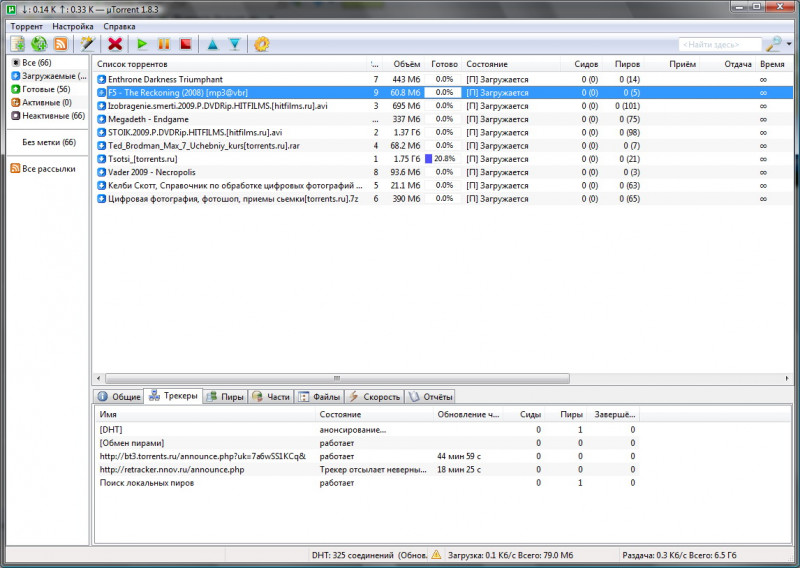Open Preferences via the gear icon
800x568 pixels.
pyautogui.click(x=262, y=44)
